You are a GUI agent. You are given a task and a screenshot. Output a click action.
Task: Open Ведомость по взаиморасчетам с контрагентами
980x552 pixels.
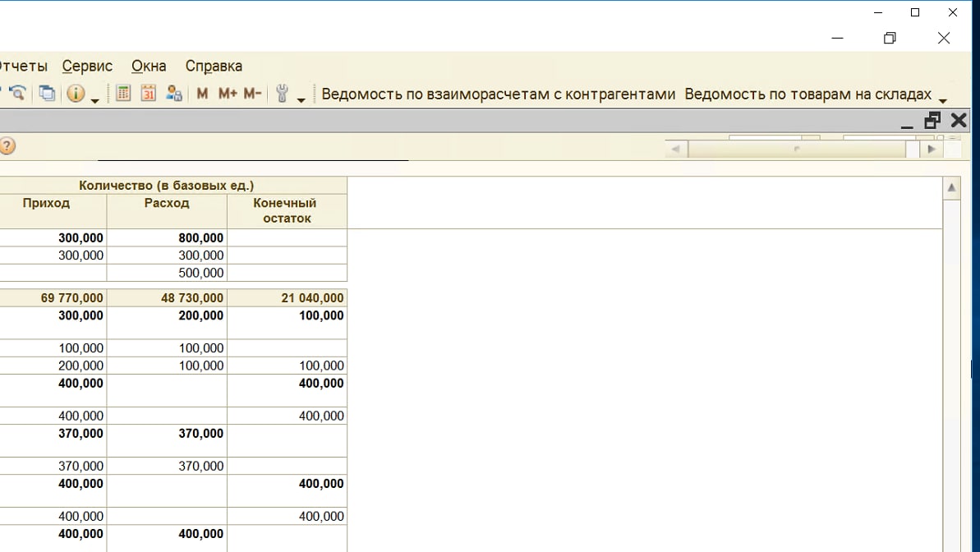point(498,94)
